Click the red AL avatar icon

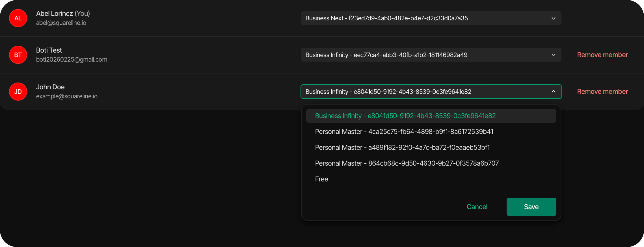tap(18, 18)
